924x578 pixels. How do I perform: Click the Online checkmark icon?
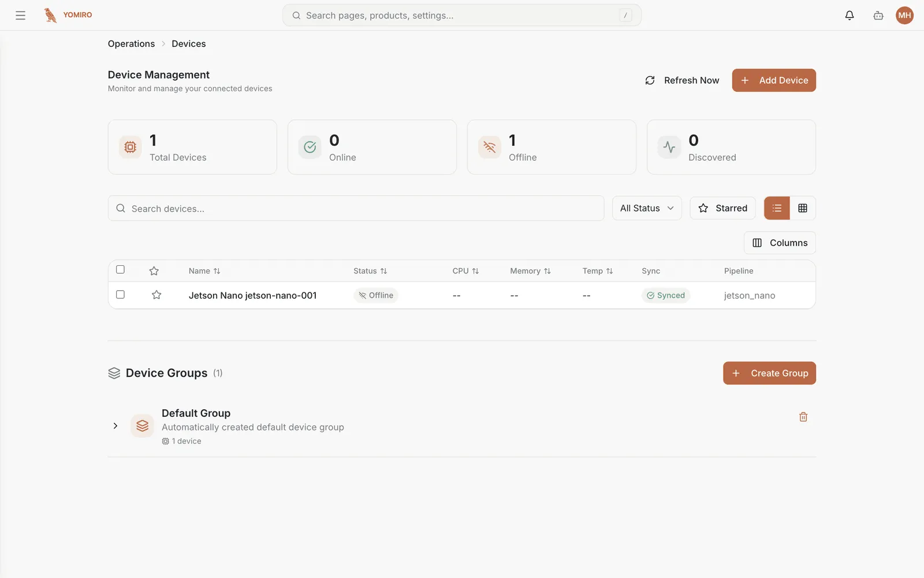pyautogui.click(x=310, y=147)
